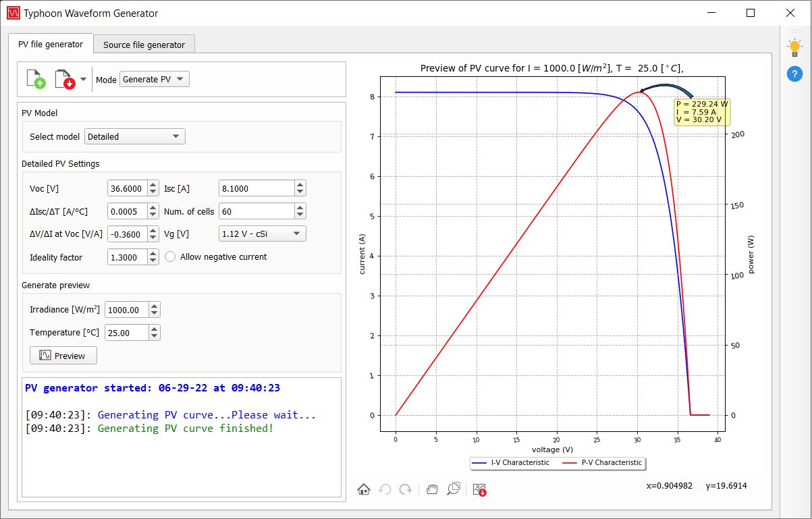Save the plot image with red arrow icon
Image resolution: width=812 pixels, height=519 pixels.
pyautogui.click(x=480, y=489)
